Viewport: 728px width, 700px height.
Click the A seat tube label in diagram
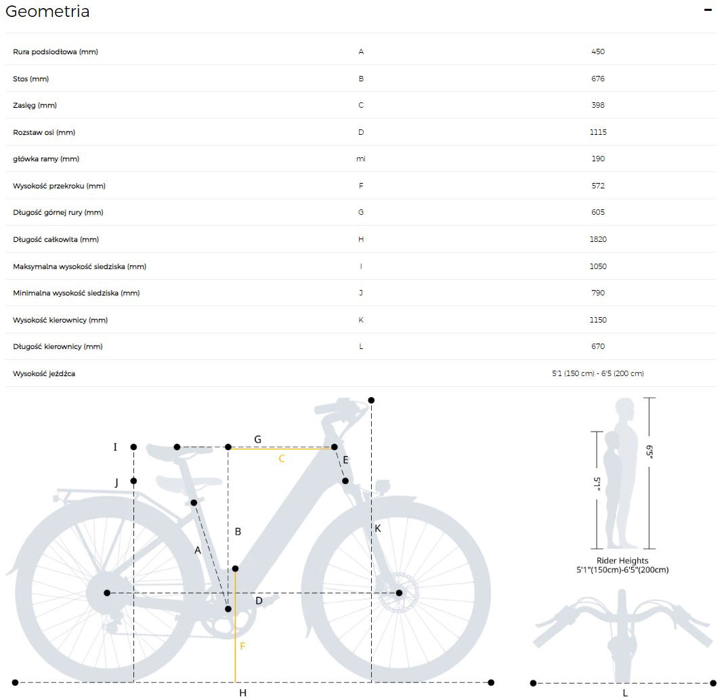click(x=198, y=551)
